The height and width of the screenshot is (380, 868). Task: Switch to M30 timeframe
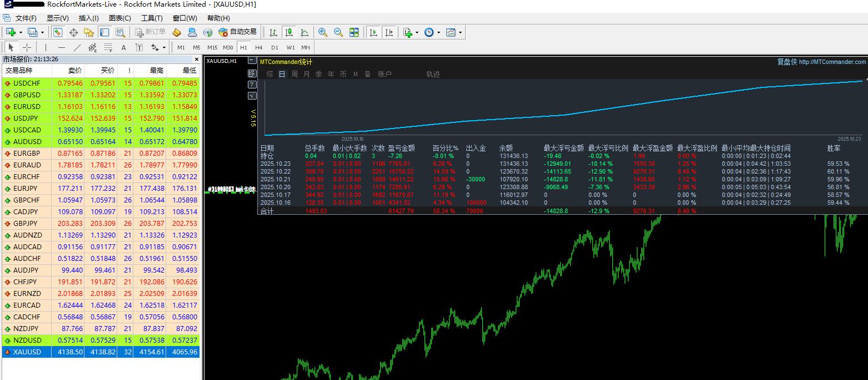click(x=228, y=47)
